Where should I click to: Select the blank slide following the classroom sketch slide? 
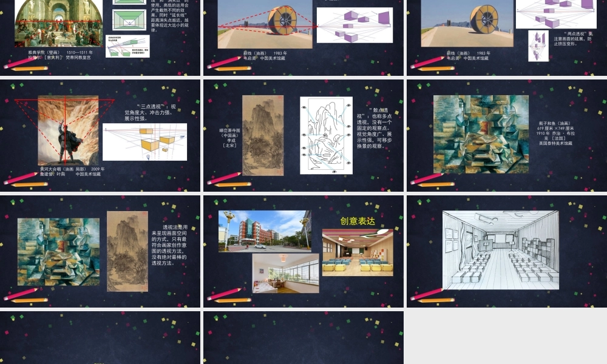[x=100, y=338]
